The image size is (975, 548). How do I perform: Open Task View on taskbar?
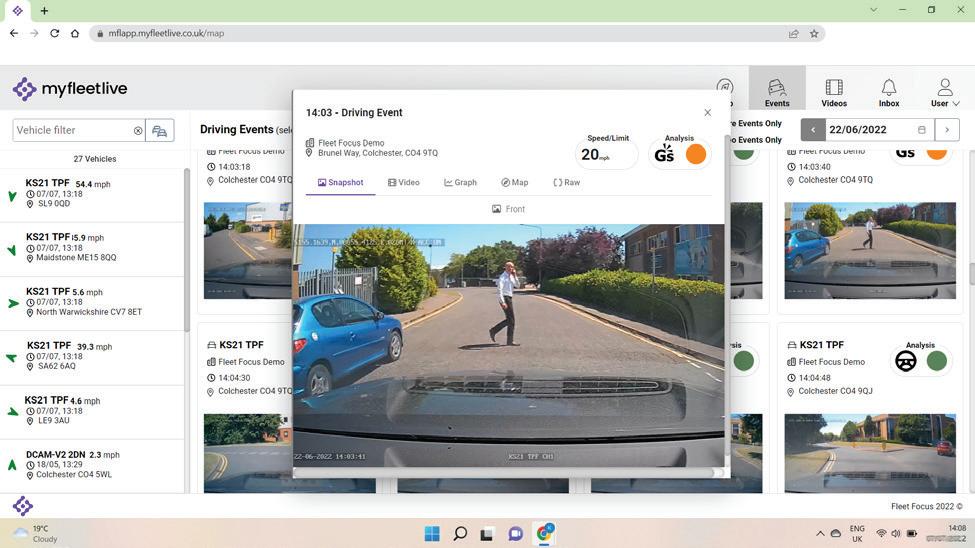(x=487, y=533)
